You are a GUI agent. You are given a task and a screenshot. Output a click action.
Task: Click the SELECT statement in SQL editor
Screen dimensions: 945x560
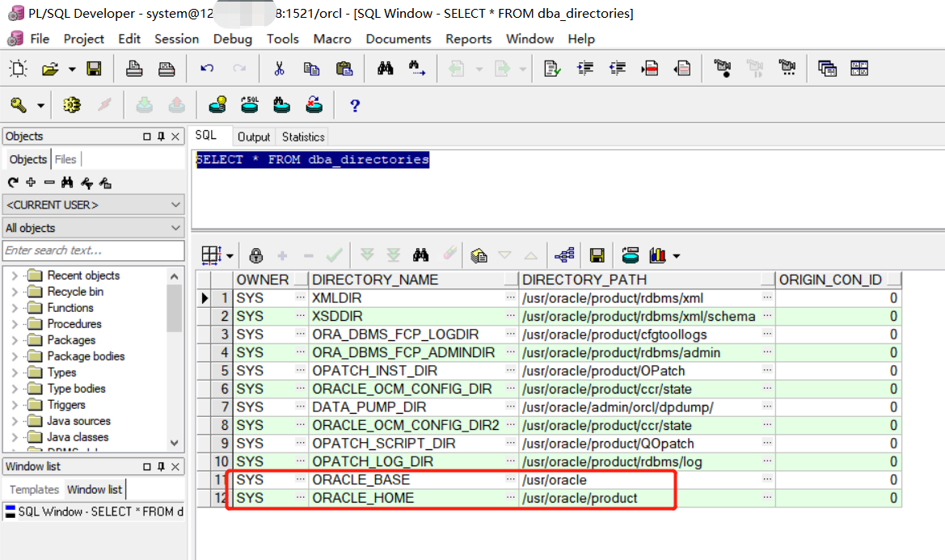pos(313,159)
